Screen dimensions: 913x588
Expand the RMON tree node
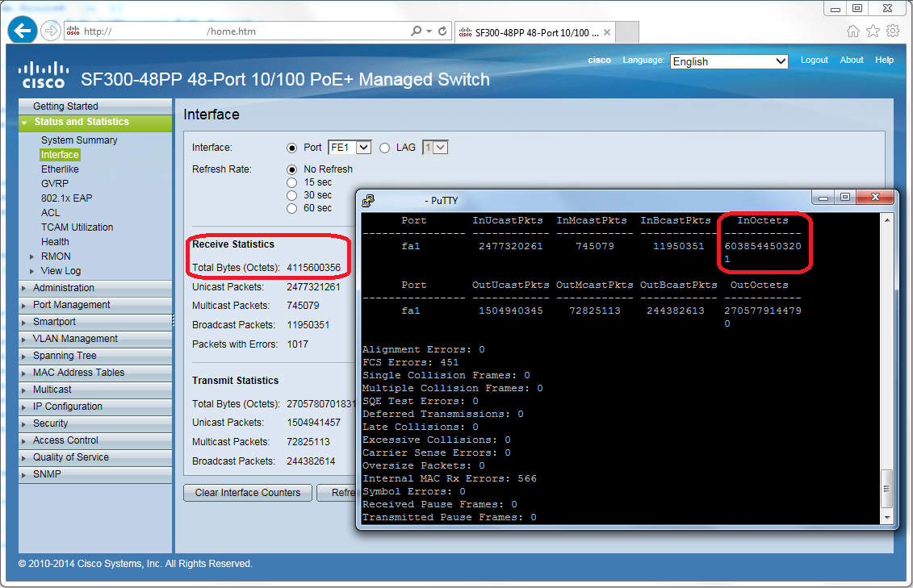(32, 256)
